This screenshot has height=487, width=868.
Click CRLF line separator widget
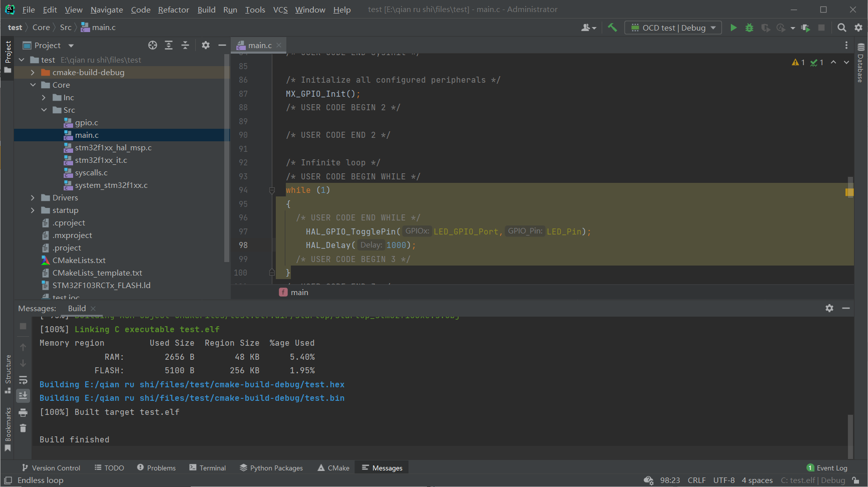click(696, 480)
